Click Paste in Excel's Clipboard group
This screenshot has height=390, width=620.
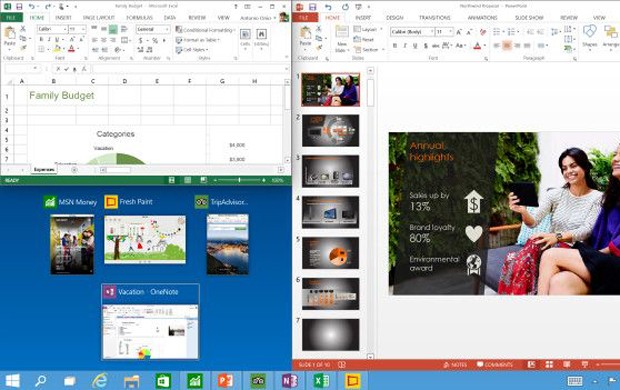(9, 39)
